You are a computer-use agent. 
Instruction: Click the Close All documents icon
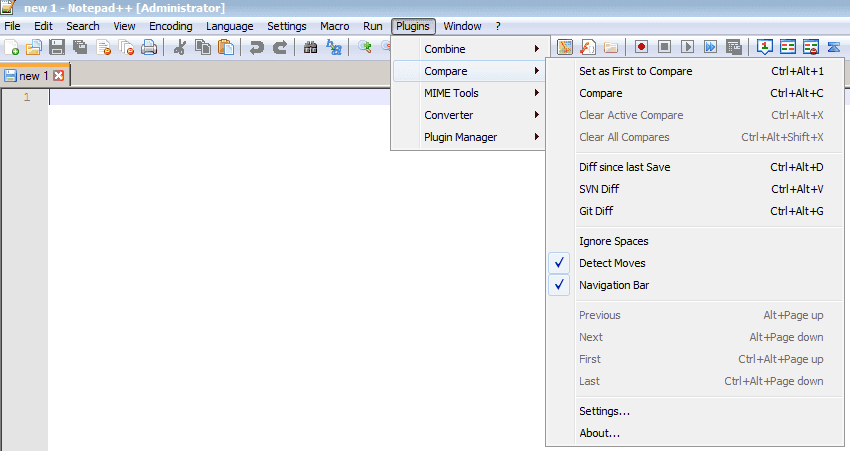[x=126, y=48]
